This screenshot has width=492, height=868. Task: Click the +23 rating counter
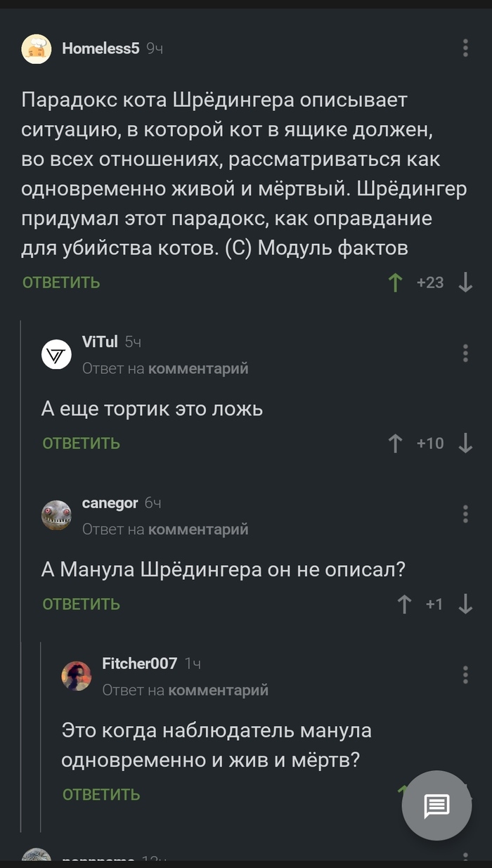[x=431, y=282]
